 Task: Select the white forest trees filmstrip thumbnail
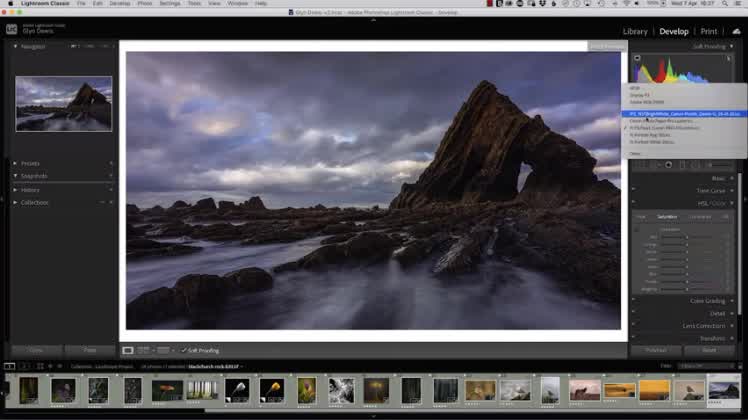[202, 390]
